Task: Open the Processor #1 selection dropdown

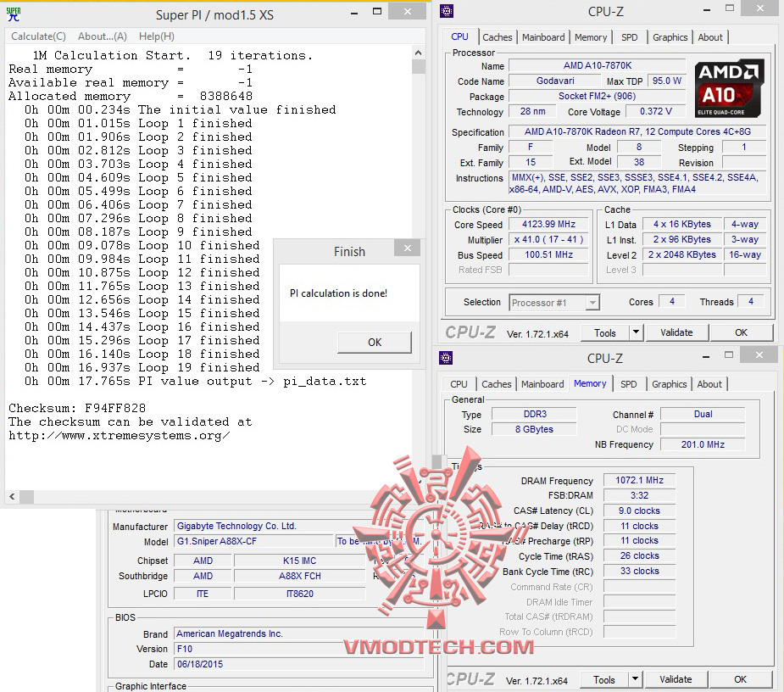Action: pos(554,303)
